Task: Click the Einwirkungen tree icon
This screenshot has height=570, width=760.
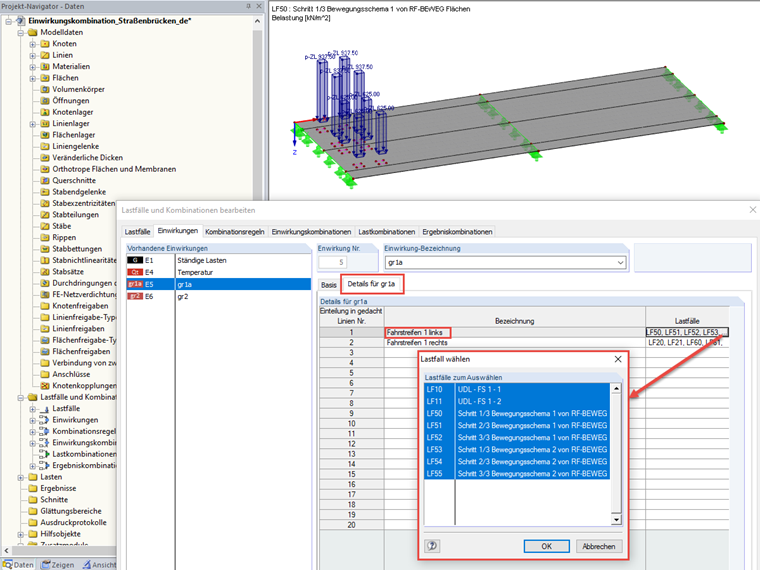Action: (x=44, y=420)
